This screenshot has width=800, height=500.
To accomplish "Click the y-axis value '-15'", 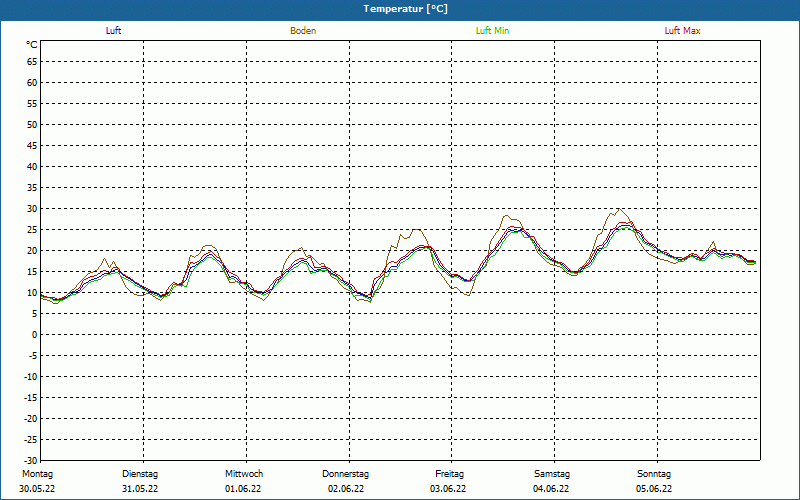I will pos(31,398).
